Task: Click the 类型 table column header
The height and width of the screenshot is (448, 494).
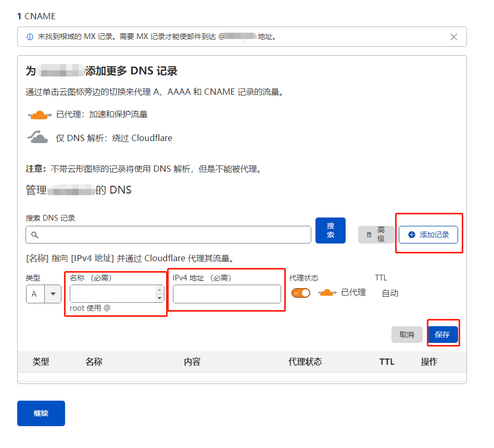Action: coord(41,362)
